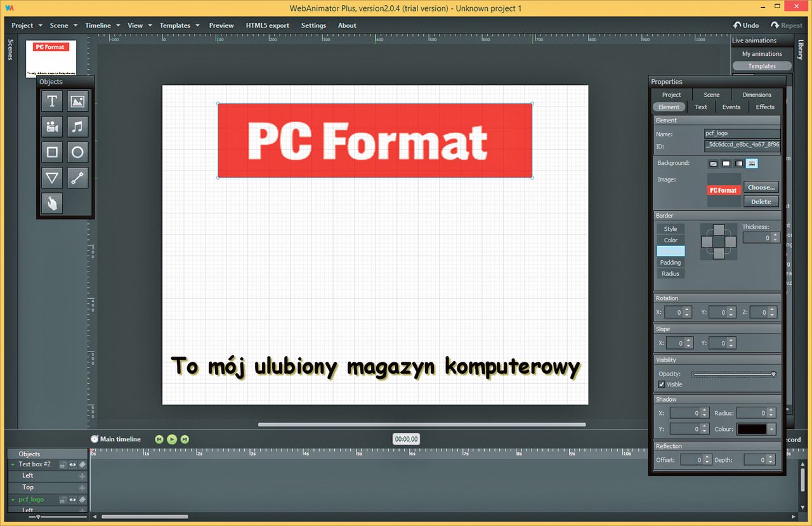Screen dimensions: 812x526
Task: Click the Opacity slider handle
Action: point(773,374)
